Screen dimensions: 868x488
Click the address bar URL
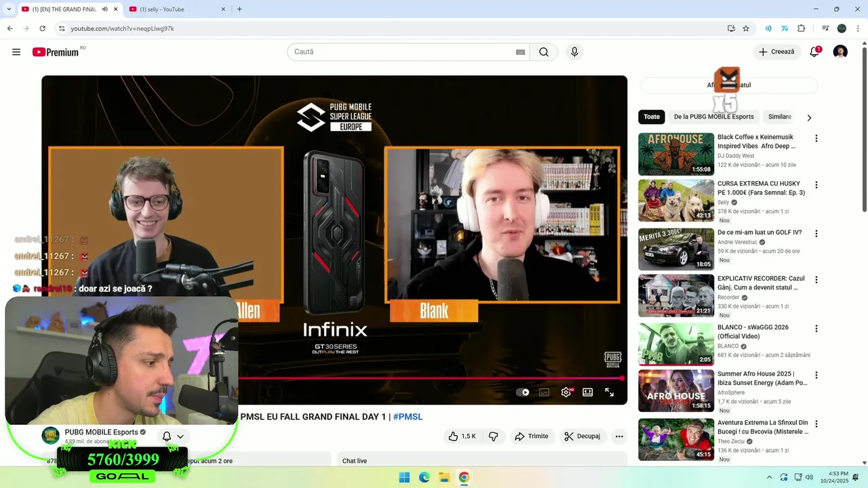pyautogui.click(x=122, y=28)
